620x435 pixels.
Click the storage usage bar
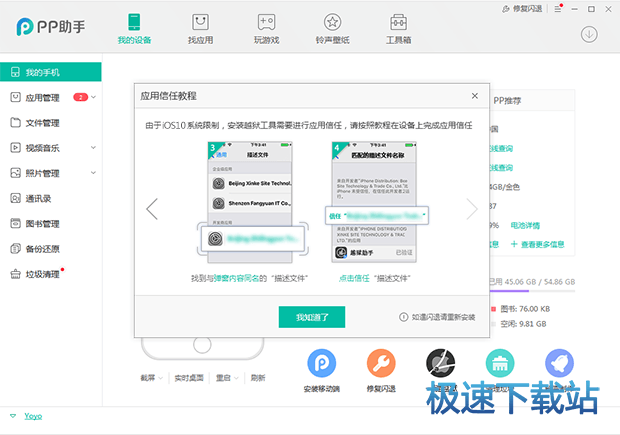[532, 291]
